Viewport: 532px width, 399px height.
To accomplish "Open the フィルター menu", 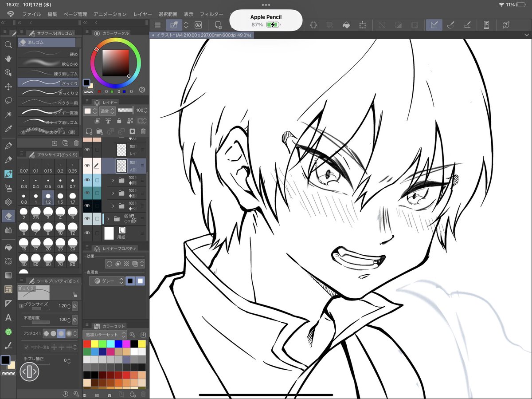I will [211, 14].
